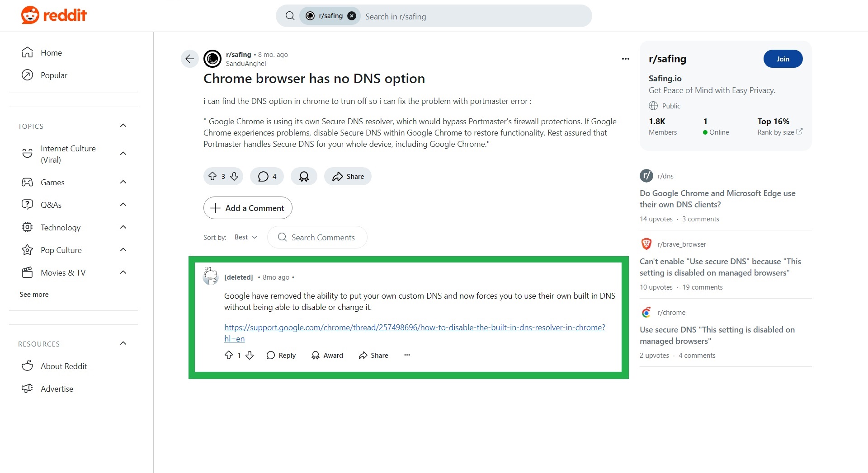The width and height of the screenshot is (868, 473).
Task: Open 'Do Google Chrome and Microsoft Edge' post
Action: pos(717,199)
